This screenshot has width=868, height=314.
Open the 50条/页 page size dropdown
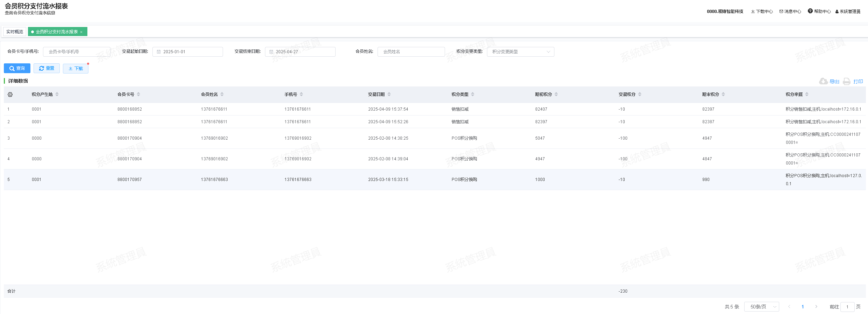(761, 307)
